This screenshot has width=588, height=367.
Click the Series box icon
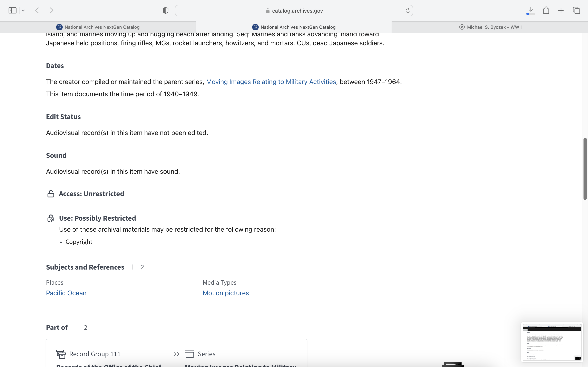(x=189, y=354)
